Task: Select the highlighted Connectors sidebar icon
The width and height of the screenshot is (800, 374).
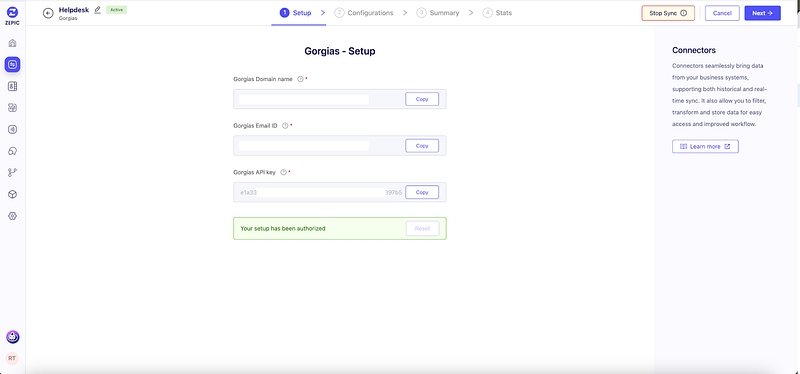Action: point(13,64)
